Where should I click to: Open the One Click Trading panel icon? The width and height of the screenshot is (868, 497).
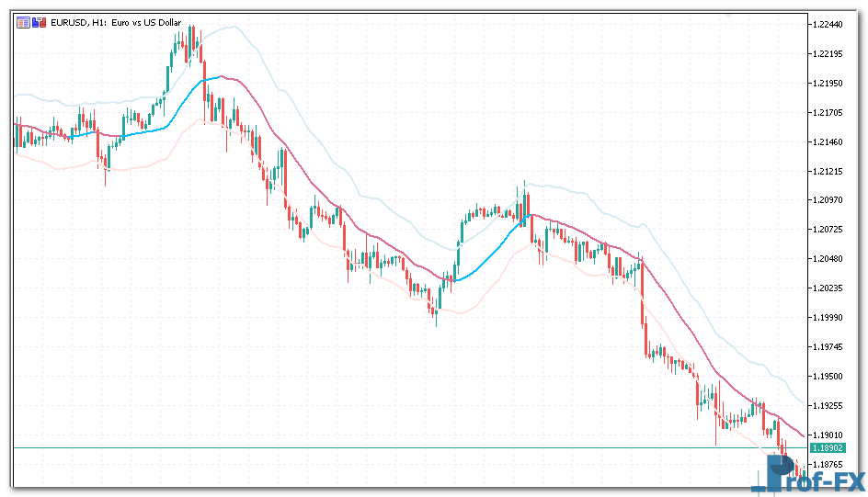pos(23,22)
